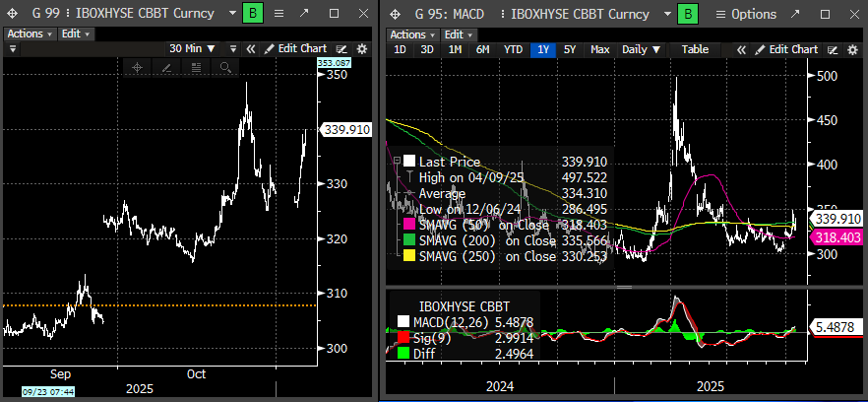
Task: Select the 1M range tab
Action: click(455, 49)
